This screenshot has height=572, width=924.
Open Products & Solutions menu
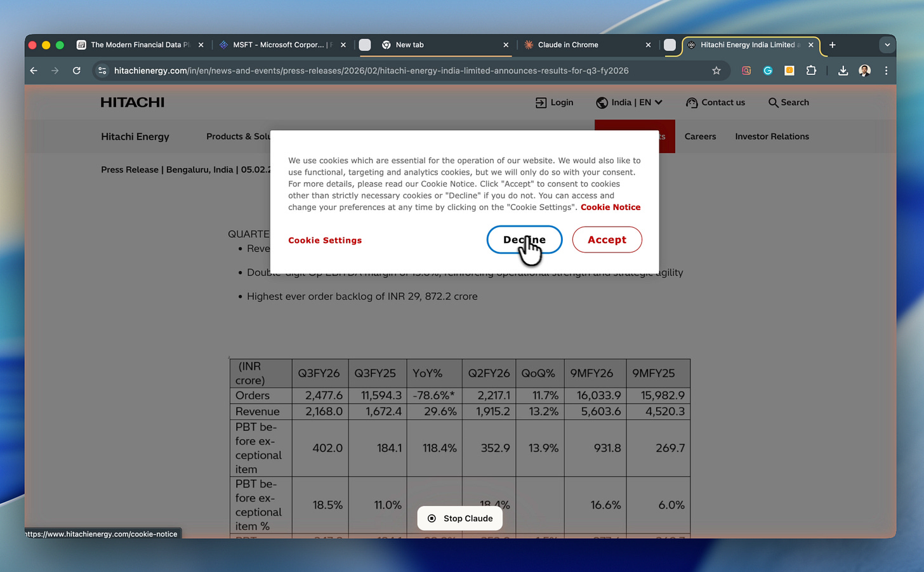coord(238,136)
